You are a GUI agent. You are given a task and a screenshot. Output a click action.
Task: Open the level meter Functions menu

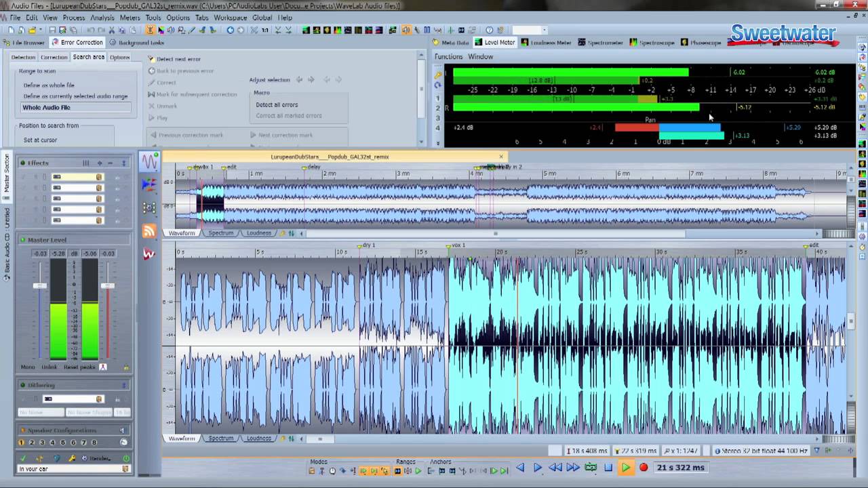tap(448, 57)
